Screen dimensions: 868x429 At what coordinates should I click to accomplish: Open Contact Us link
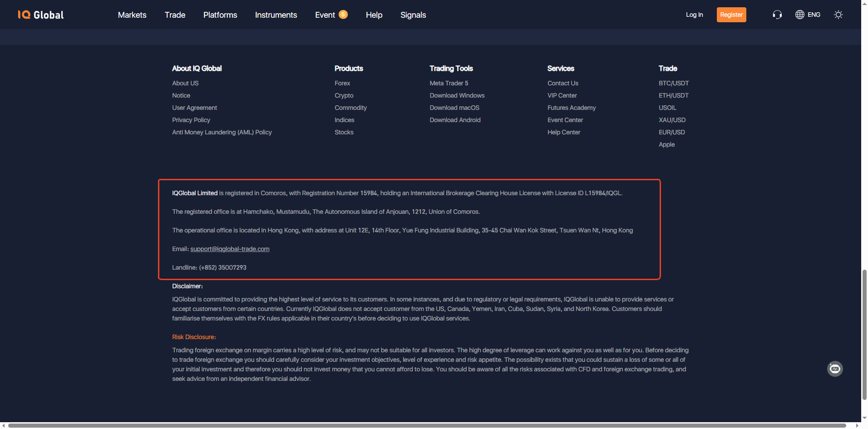[x=563, y=83]
